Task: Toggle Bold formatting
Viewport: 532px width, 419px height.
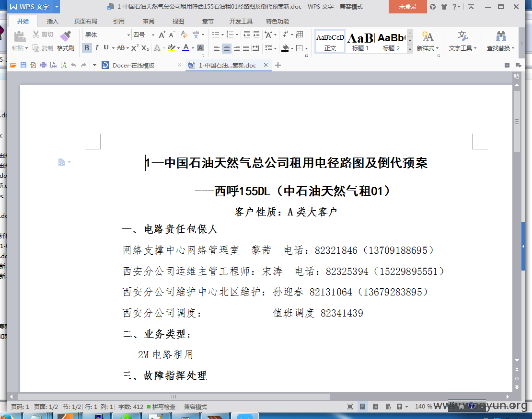Action: click(x=87, y=48)
